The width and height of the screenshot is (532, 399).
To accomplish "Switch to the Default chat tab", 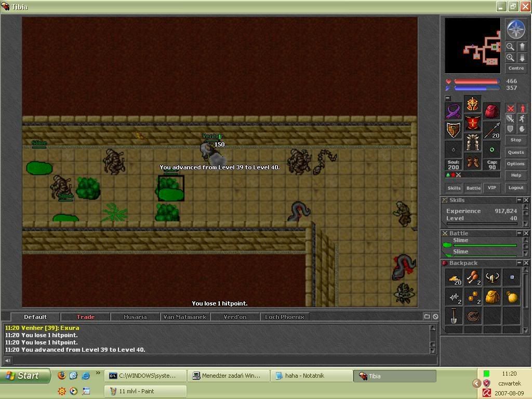I will 35,317.
